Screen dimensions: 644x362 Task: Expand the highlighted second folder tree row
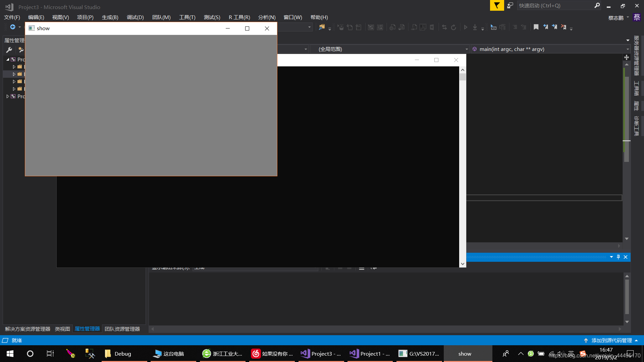[14, 74]
